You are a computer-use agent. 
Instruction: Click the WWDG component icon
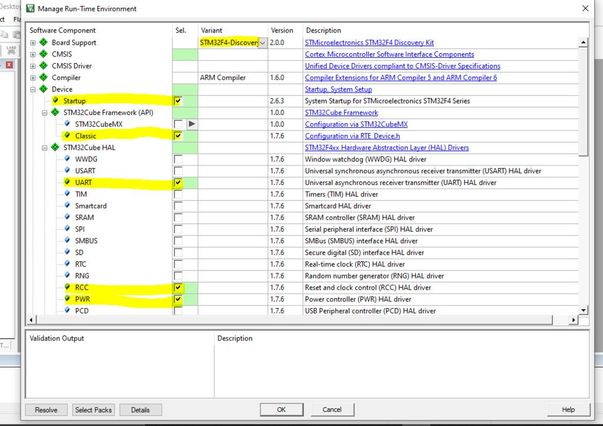click(67, 159)
